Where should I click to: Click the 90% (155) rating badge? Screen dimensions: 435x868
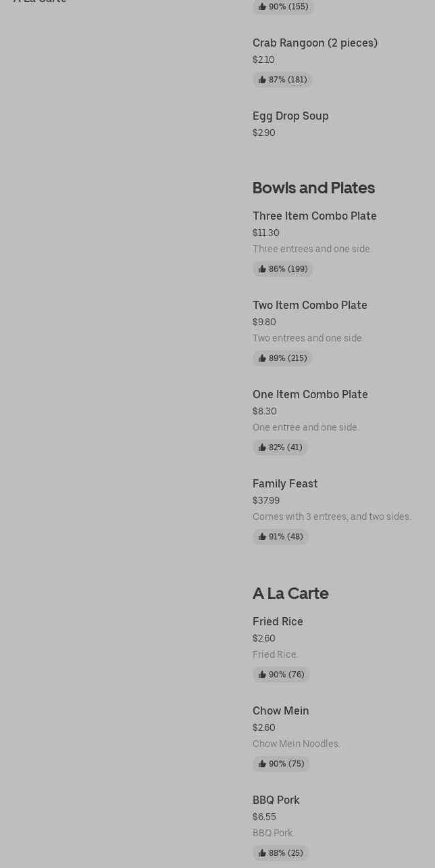pos(283,7)
